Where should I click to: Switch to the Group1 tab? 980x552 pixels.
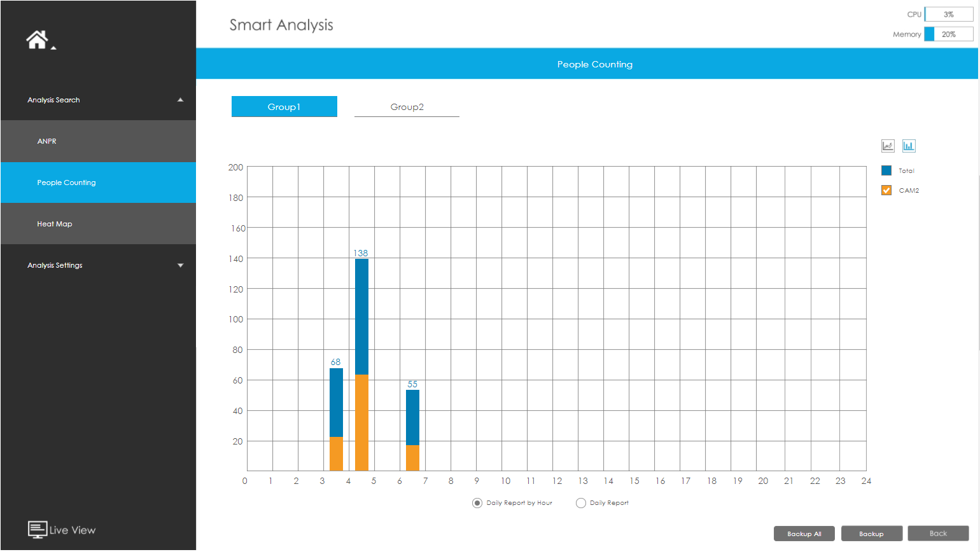coord(284,107)
